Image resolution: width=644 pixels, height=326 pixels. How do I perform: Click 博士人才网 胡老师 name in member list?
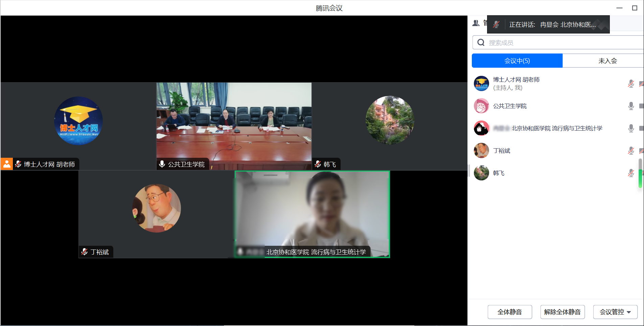516,80
